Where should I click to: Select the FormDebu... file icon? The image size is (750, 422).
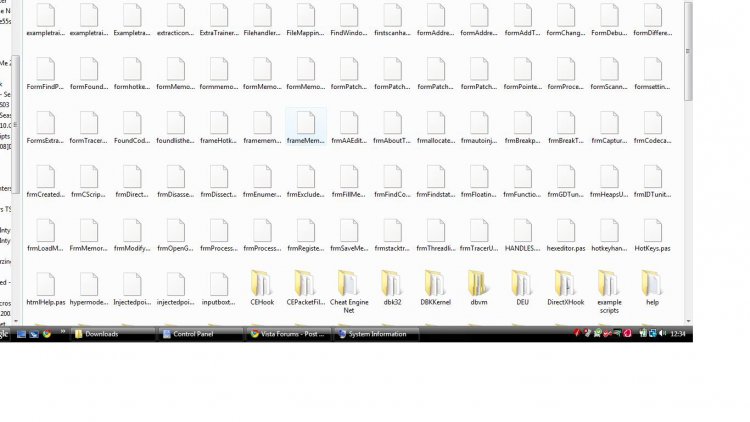click(609, 15)
